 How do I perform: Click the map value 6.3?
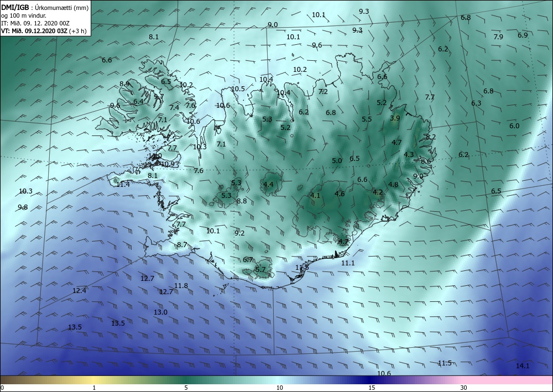476,103
